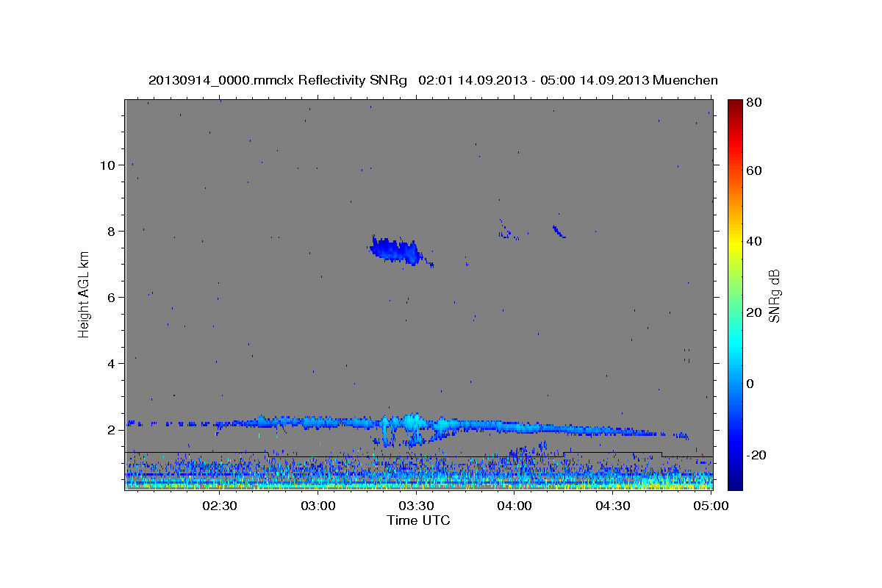Click the 'Height AGL km' axis label
Viewport: 882px width, 588px height.
pos(85,294)
